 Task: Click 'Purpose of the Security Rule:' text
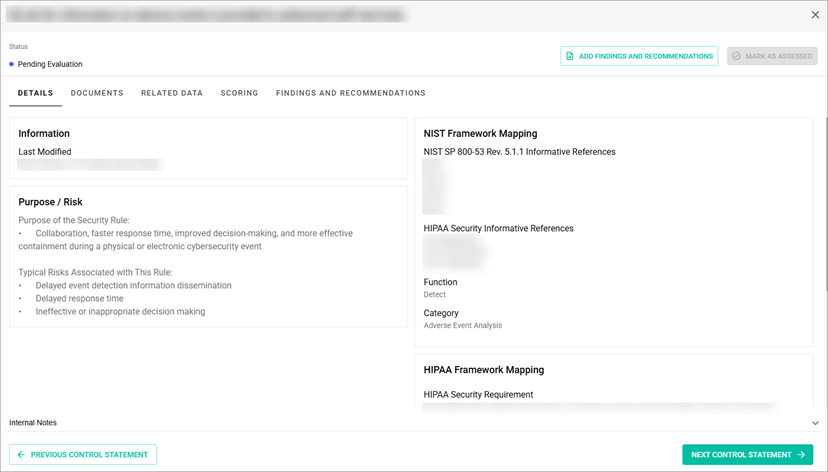[74, 220]
